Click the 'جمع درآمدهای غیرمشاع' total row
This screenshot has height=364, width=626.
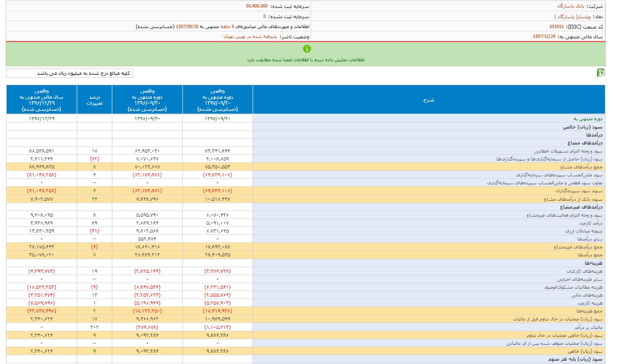click(x=306, y=247)
